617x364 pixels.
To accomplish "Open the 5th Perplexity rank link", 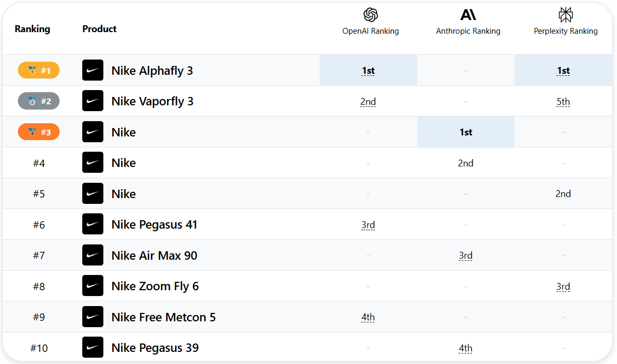I will pyautogui.click(x=563, y=102).
